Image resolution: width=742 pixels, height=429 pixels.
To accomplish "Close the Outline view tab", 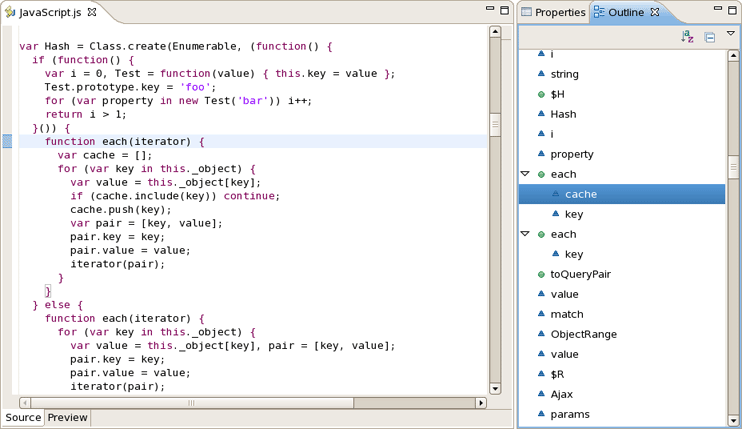I will 655,12.
